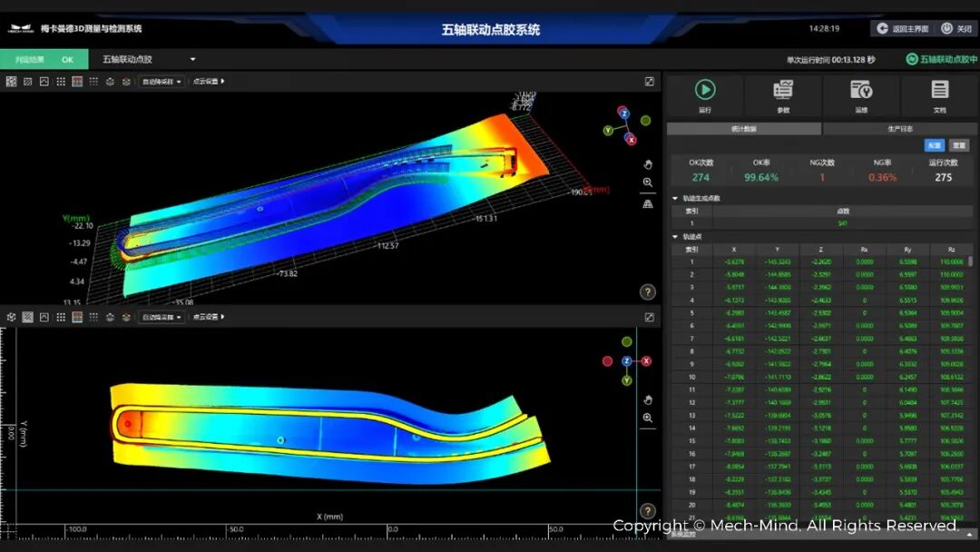Viewport: 980px width, 552px height.
Task: Collapse the 轨迹点 section
Action: (x=675, y=237)
